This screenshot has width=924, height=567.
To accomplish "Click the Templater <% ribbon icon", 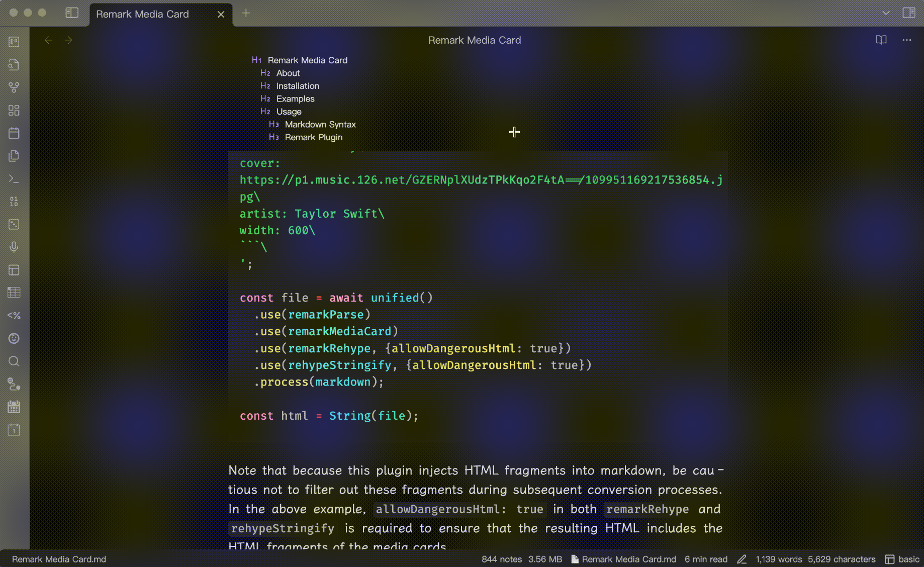I will point(14,316).
